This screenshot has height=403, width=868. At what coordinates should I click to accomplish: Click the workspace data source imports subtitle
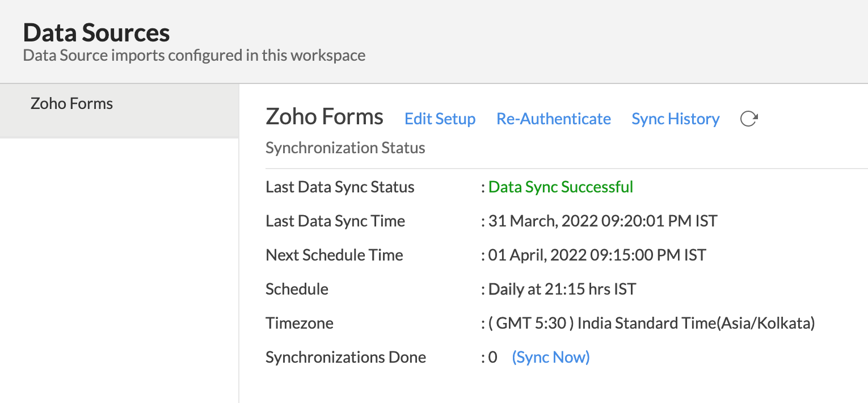coord(194,56)
